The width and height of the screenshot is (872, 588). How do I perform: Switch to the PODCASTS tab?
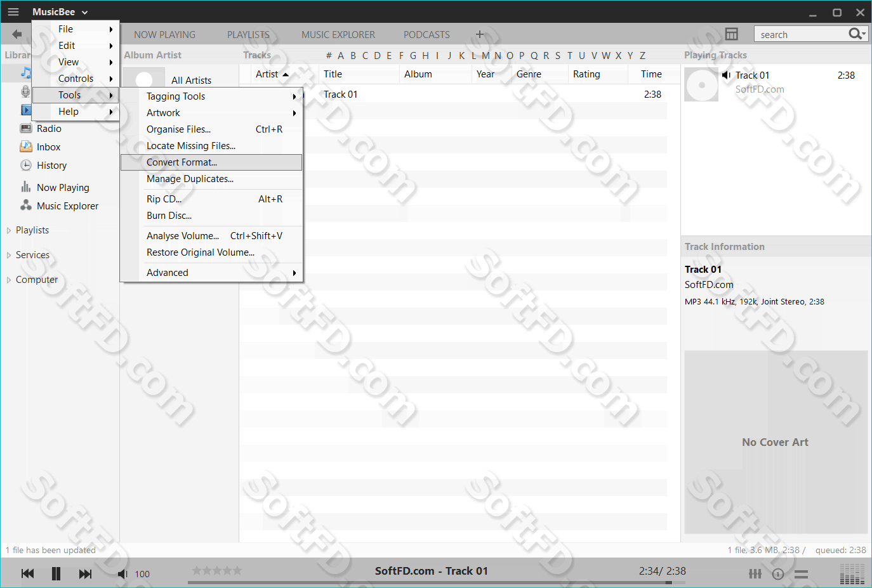click(x=426, y=35)
